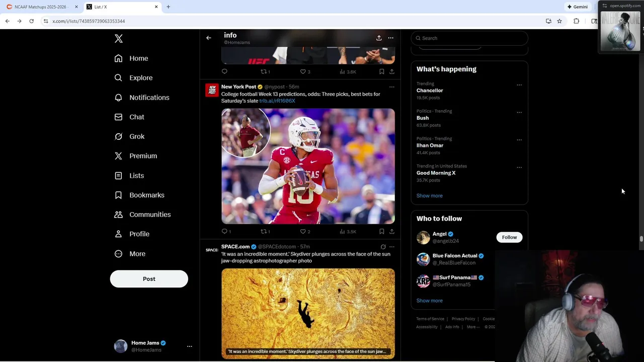Close the List / X browser tab
Image resolution: width=644 pixels, height=362 pixels.
coord(156,7)
